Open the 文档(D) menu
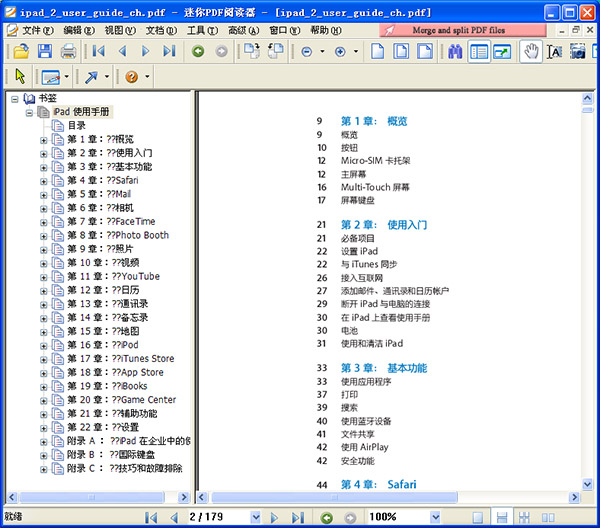Image resolution: width=600 pixels, height=528 pixels. point(161,30)
